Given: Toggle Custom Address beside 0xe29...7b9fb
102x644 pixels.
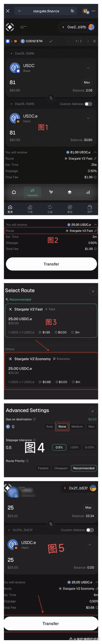Looking at the screenshot, I should pyautogui.click(x=88, y=104).
